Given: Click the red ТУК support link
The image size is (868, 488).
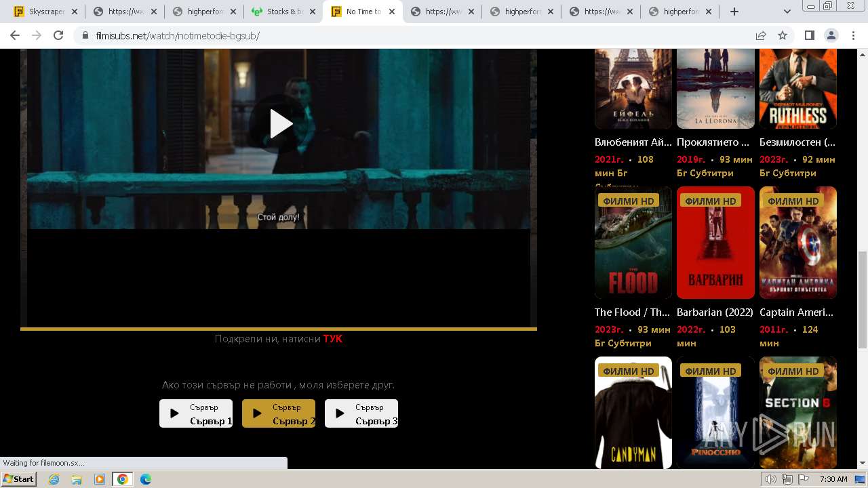Looking at the screenshot, I should pyautogui.click(x=332, y=339).
